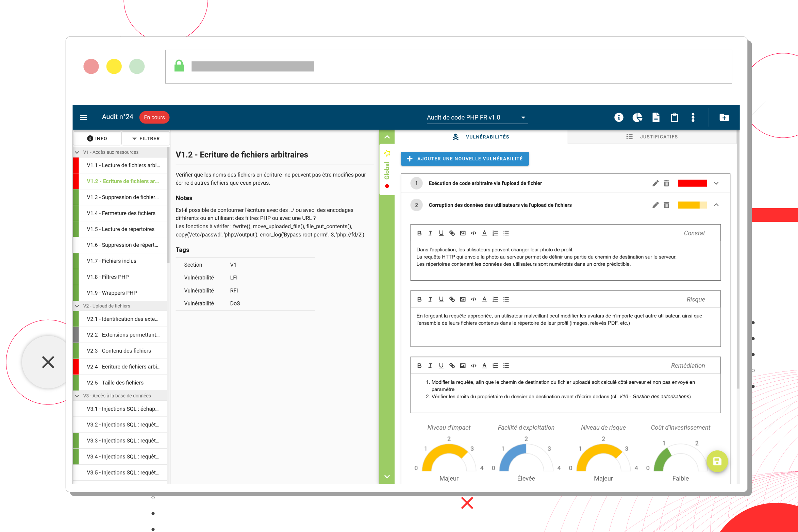Select V1.4 - Fermeture des fichiers
This screenshot has height=532, width=798.
point(120,213)
